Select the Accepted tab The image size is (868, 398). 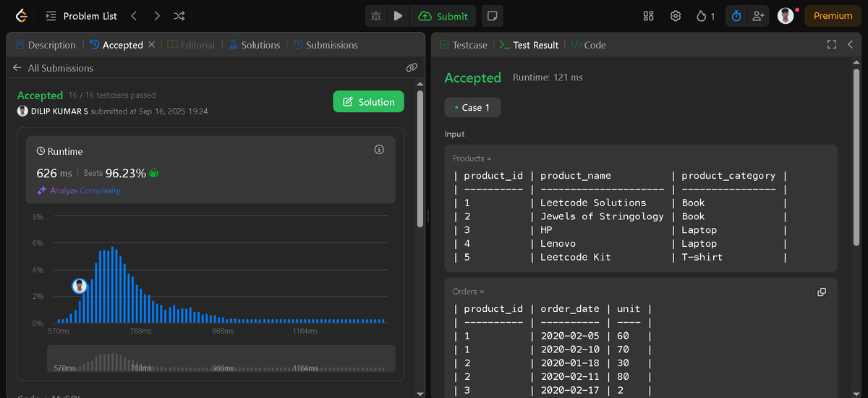coord(116,45)
